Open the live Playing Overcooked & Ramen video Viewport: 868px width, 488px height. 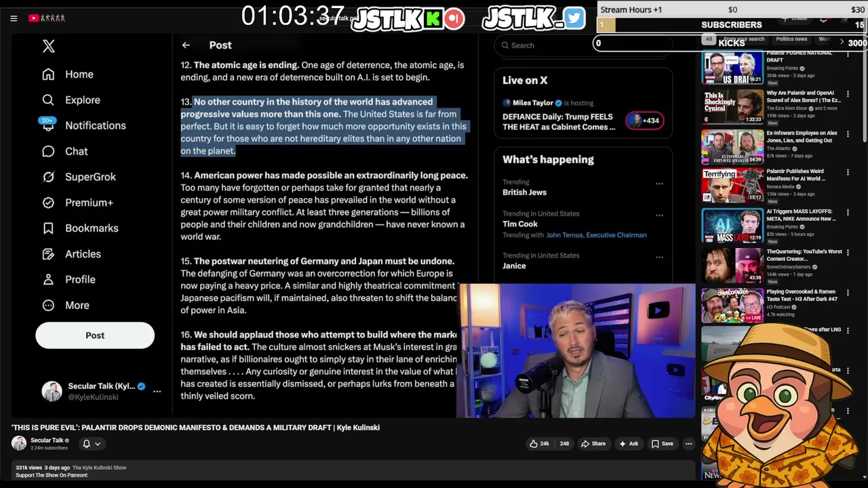pos(802,295)
